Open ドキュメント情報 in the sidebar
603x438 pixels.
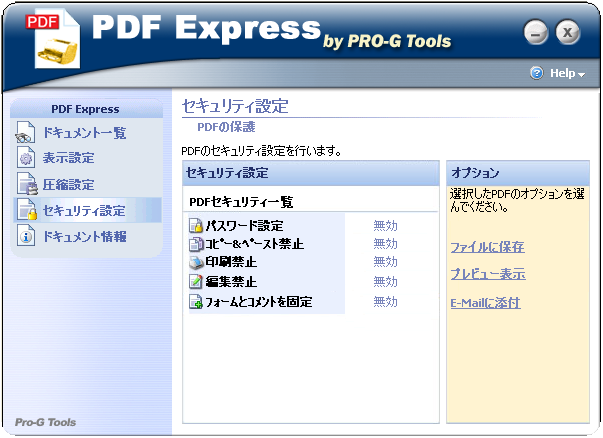click(x=85, y=236)
